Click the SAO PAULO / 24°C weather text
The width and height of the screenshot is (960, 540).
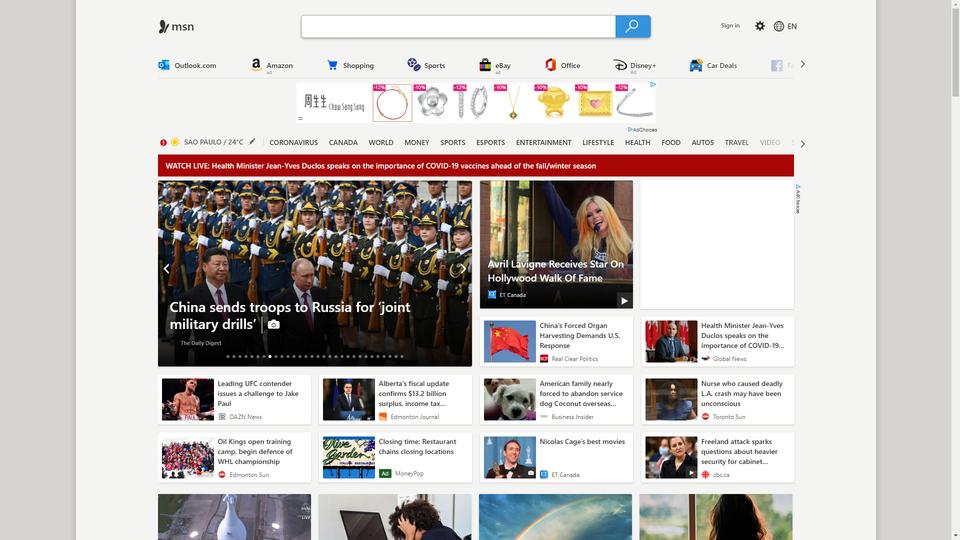pyautogui.click(x=213, y=142)
